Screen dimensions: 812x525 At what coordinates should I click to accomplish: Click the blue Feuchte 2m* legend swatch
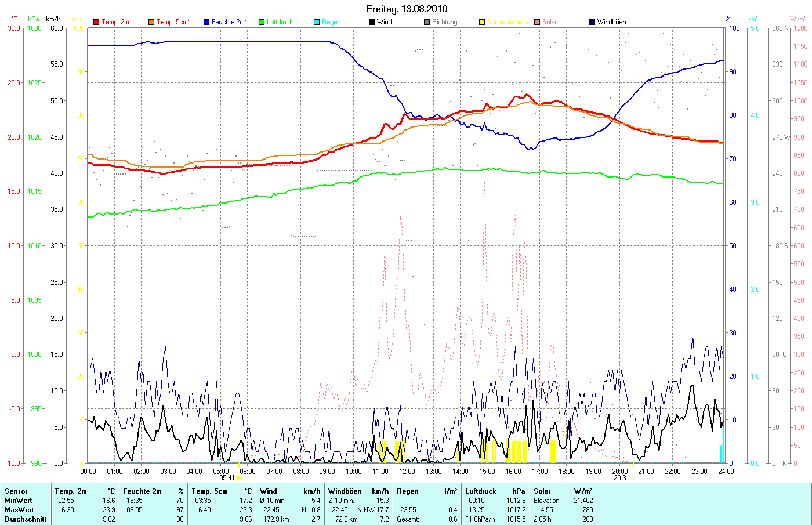206,22
